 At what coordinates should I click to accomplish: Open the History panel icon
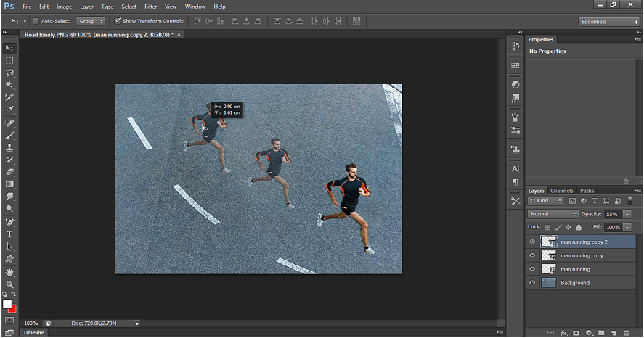click(x=515, y=46)
